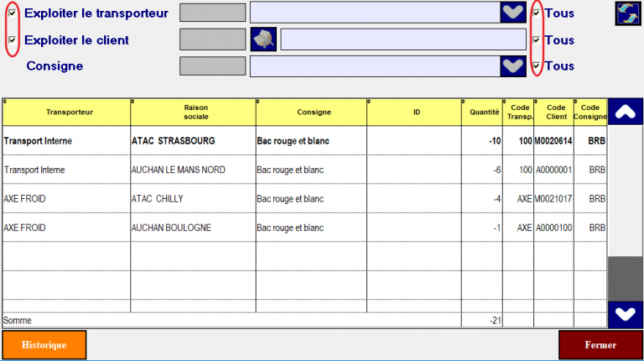Select the ATAC STRASBOURG row
644x361 pixels.
(x=173, y=141)
